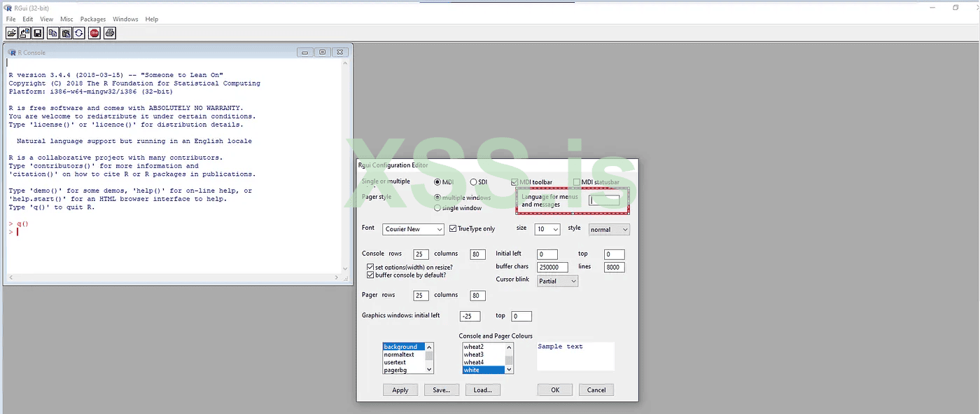
Task: Select 'normaltext' in element list
Action: click(404, 354)
